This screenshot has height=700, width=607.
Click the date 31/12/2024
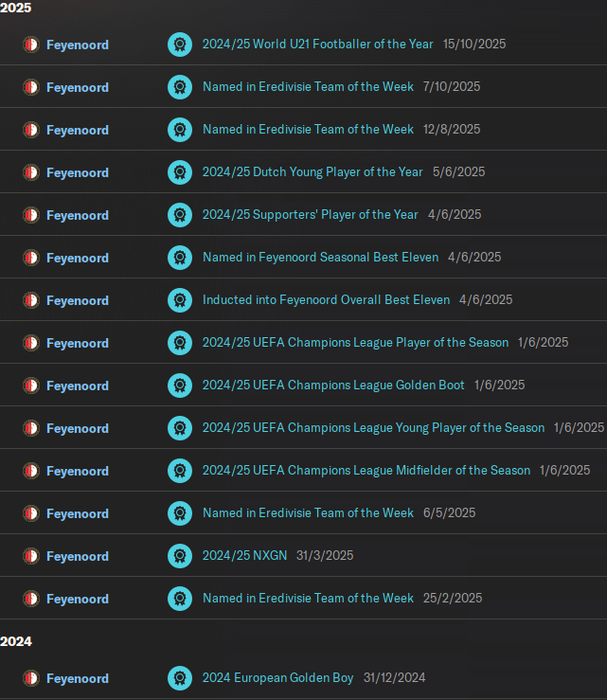[395, 678]
